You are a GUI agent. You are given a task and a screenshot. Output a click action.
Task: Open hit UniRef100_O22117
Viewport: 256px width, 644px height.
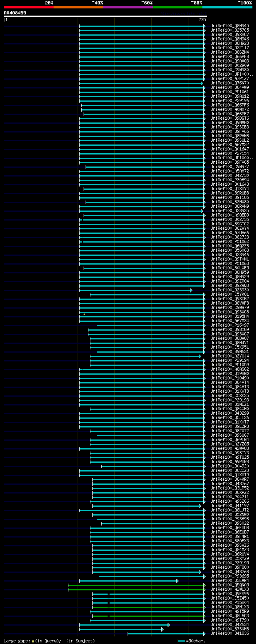[x=230, y=48]
